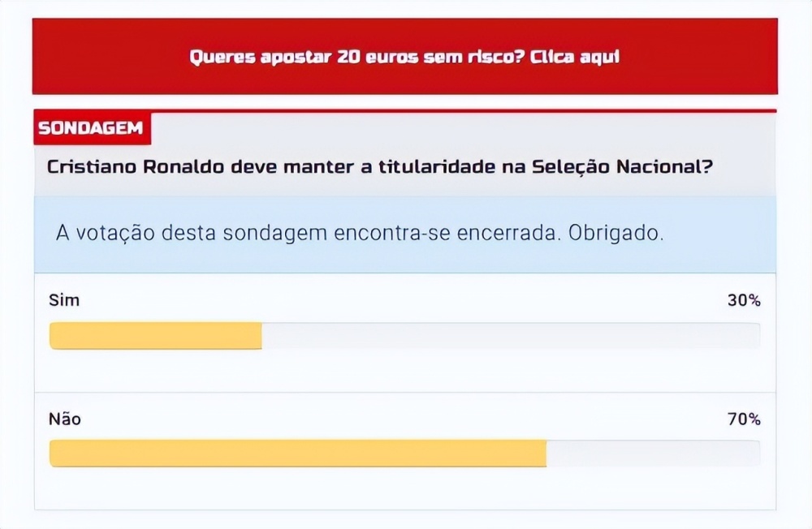Click the closed-voting notice message
The image size is (812, 529).
click(x=360, y=233)
